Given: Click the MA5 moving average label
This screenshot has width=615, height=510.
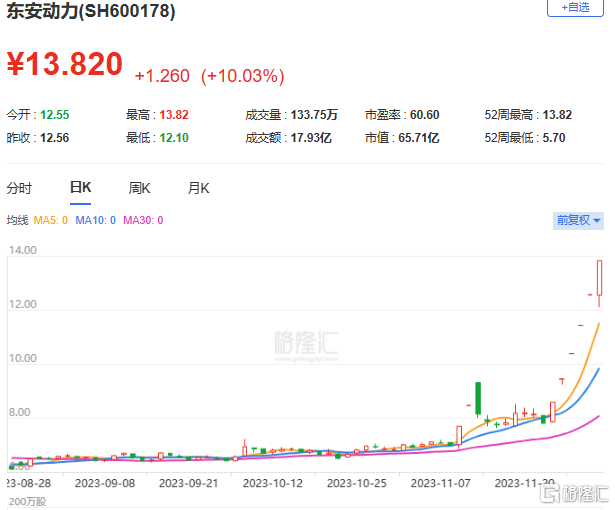Looking at the screenshot, I should 51,220.
